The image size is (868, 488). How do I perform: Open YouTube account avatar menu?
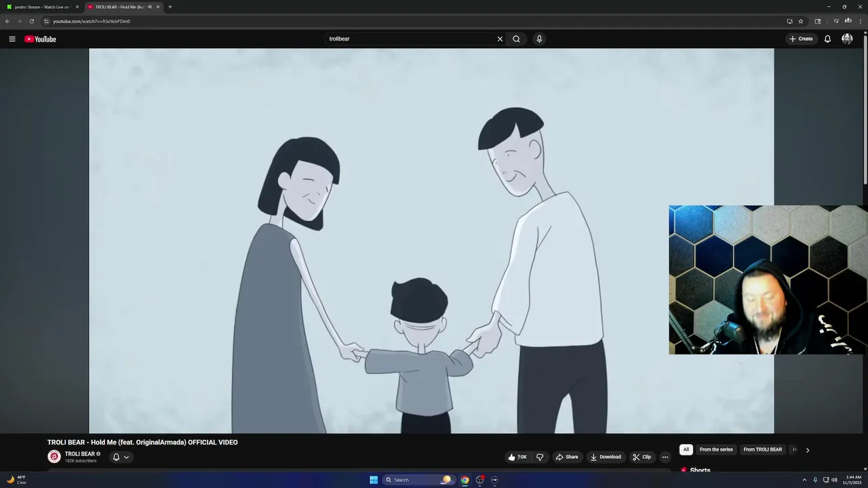847,39
